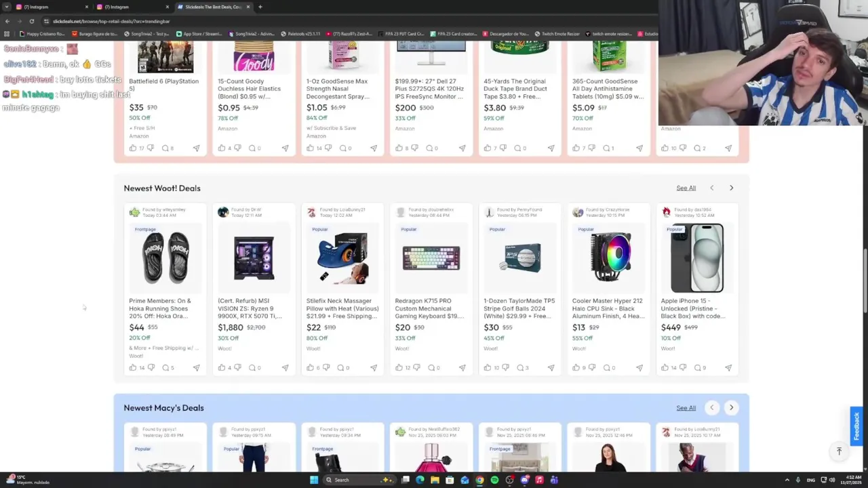This screenshot has width=868, height=488.
Task: Open the Hoka sandals product image
Action: [165, 258]
